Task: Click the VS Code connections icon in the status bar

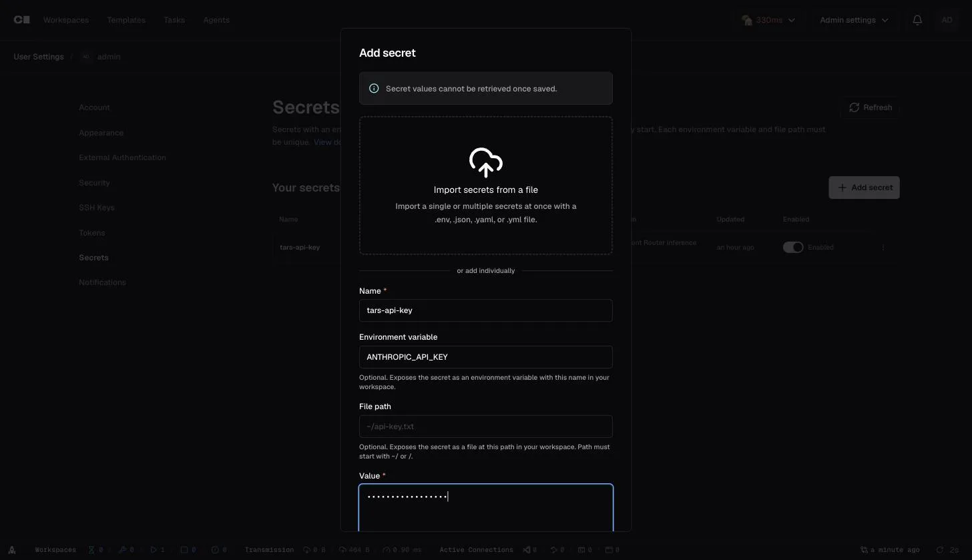Action: tap(527, 550)
